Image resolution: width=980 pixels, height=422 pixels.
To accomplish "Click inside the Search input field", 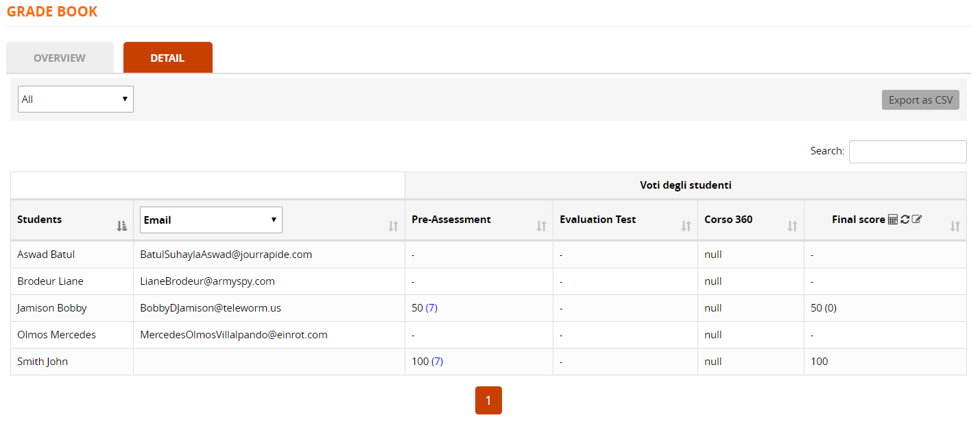I will (907, 151).
